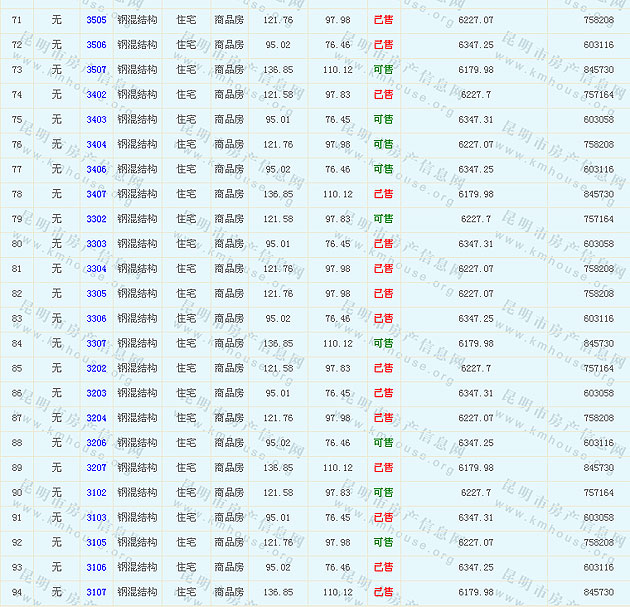Open the 3403 unit link

point(96,120)
